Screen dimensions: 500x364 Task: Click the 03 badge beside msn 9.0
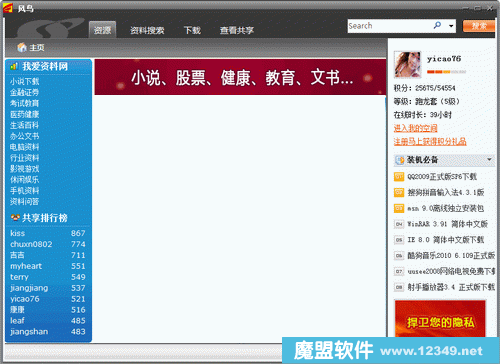click(399, 208)
